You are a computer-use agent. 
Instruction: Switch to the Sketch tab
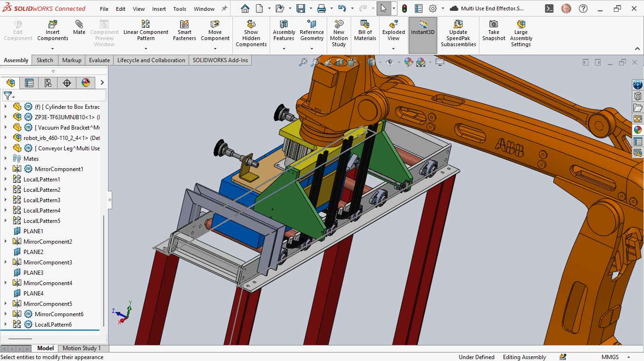(45, 60)
